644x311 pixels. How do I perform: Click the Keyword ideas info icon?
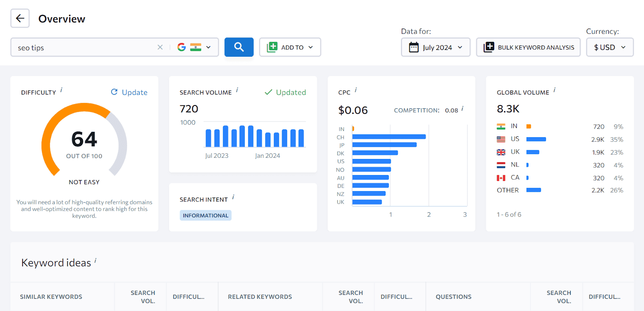tap(95, 261)
